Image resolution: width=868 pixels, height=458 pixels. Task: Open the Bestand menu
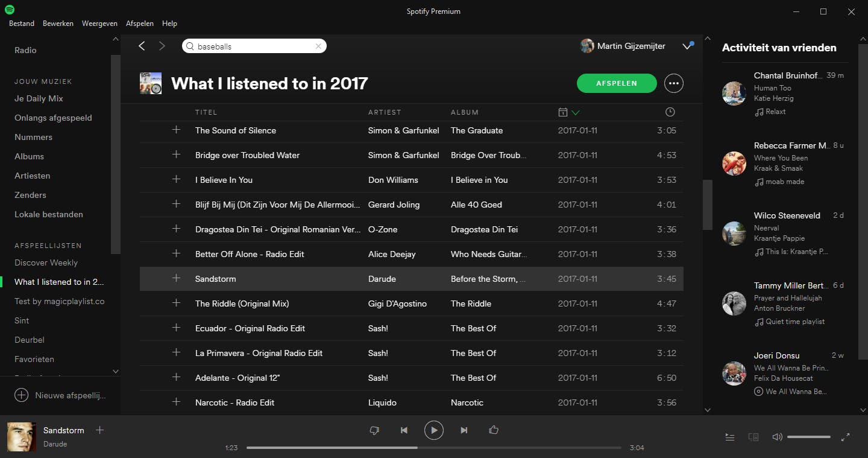point(22,24)
